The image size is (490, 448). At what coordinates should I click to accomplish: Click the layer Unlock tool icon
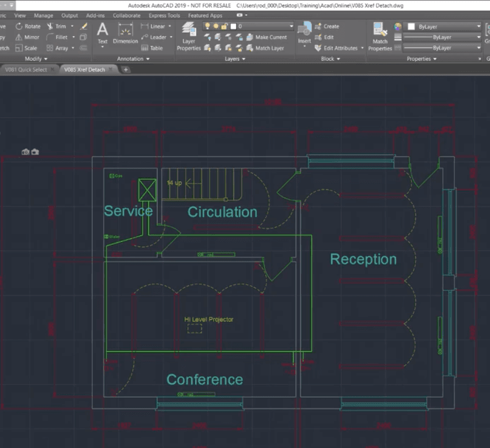coord(239,48)
